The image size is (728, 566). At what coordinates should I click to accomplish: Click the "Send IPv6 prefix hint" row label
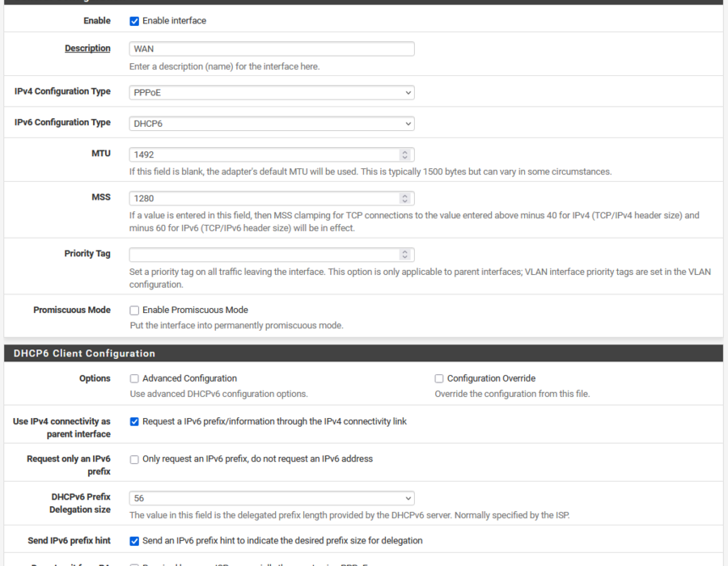tap(70, 541)
